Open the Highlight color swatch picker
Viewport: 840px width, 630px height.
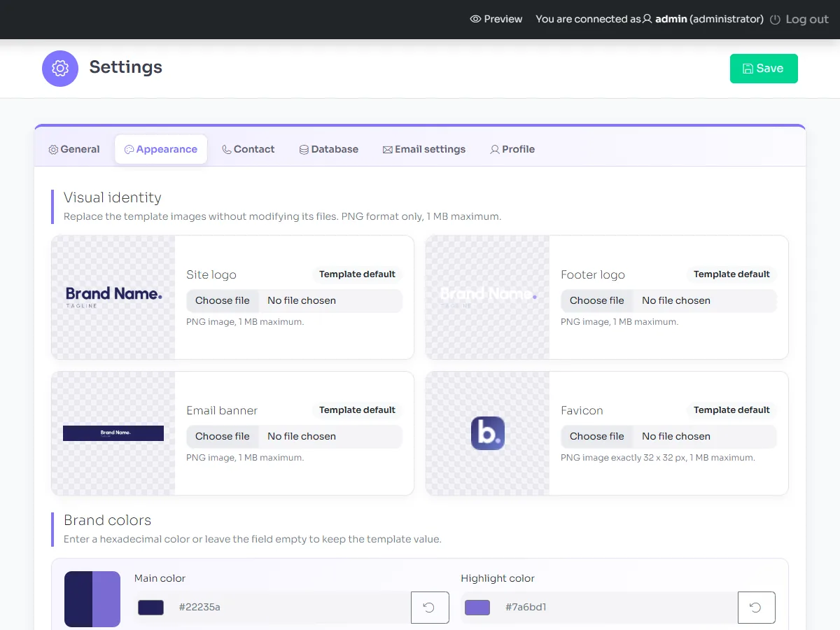click(x=477, y=608)
